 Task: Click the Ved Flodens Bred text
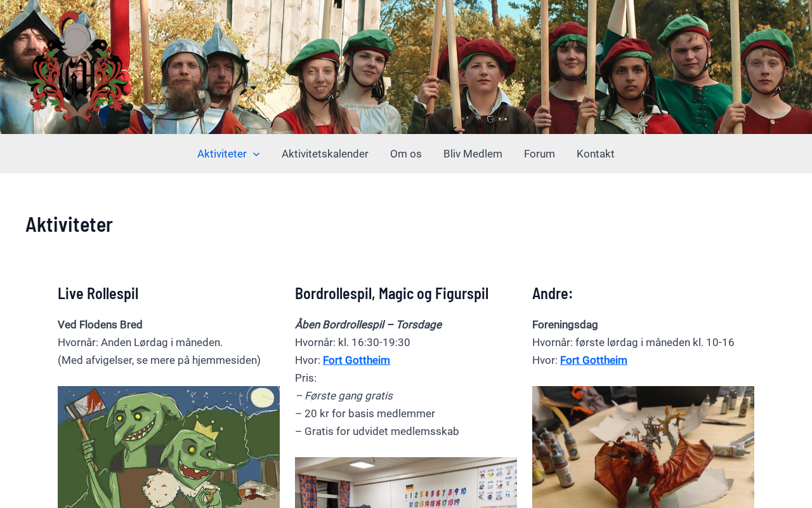100,324
